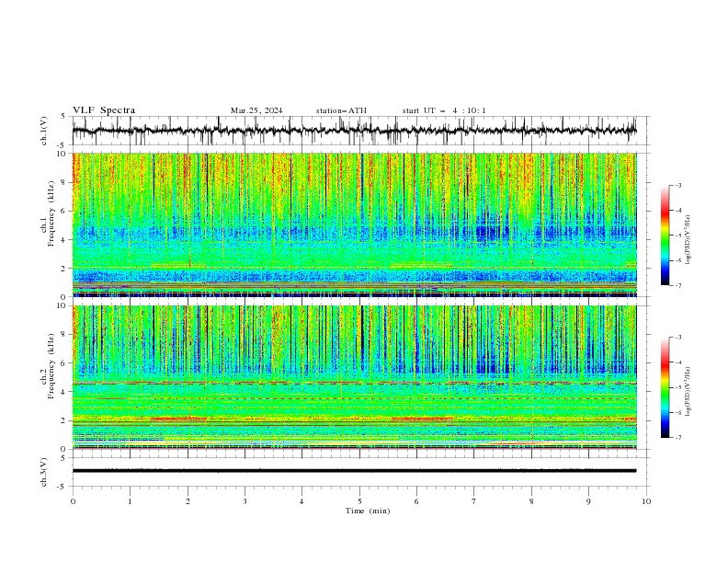
Task: Click inside the ch.1 spectrogram panel
Action: pyautogui.click(x=355, y=224)
